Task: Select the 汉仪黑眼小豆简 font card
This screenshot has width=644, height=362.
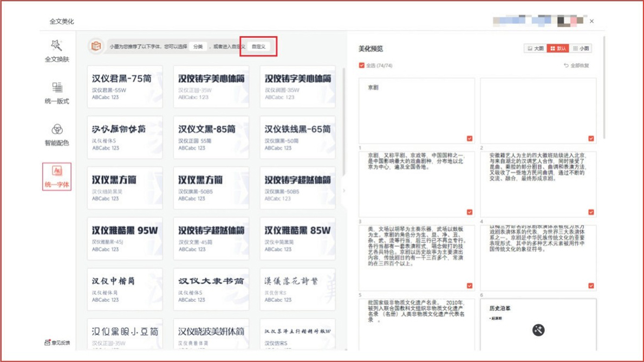Action: [x=125, y=334]
